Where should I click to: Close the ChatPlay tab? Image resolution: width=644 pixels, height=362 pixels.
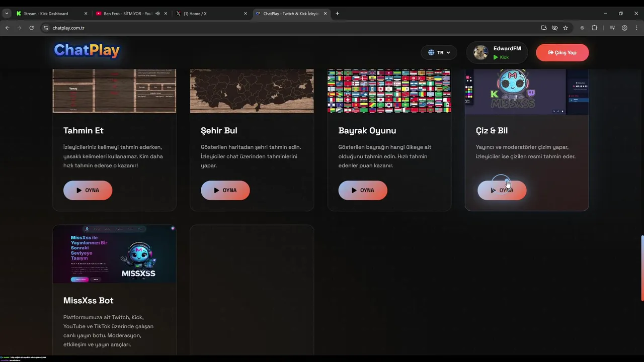click(326, 14)
